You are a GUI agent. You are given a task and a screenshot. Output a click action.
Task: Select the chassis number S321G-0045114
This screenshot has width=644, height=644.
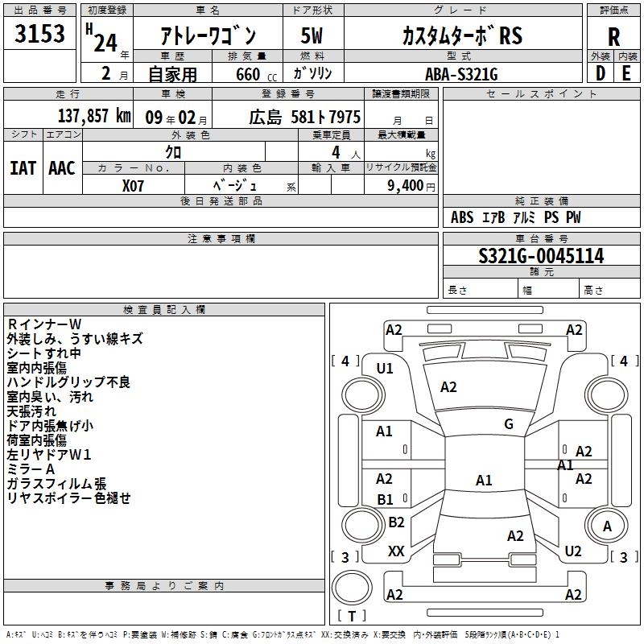click(x=541, y=256)
